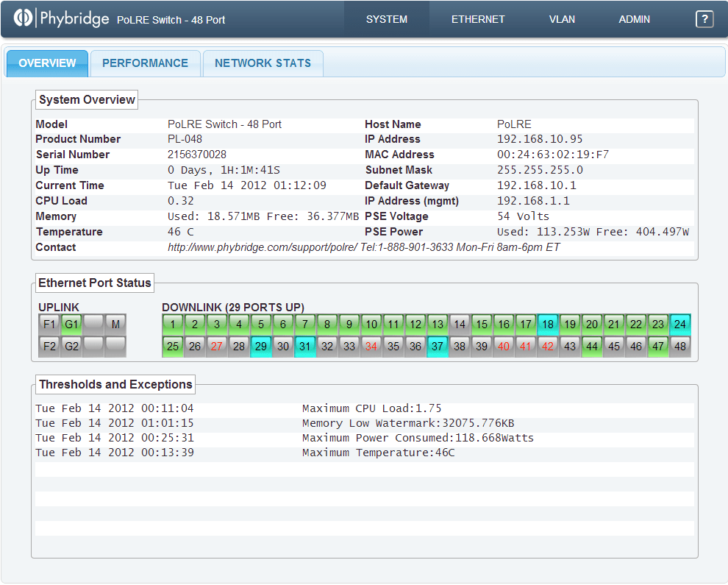Click IP address value 192.168.10.95

(540, 139)
